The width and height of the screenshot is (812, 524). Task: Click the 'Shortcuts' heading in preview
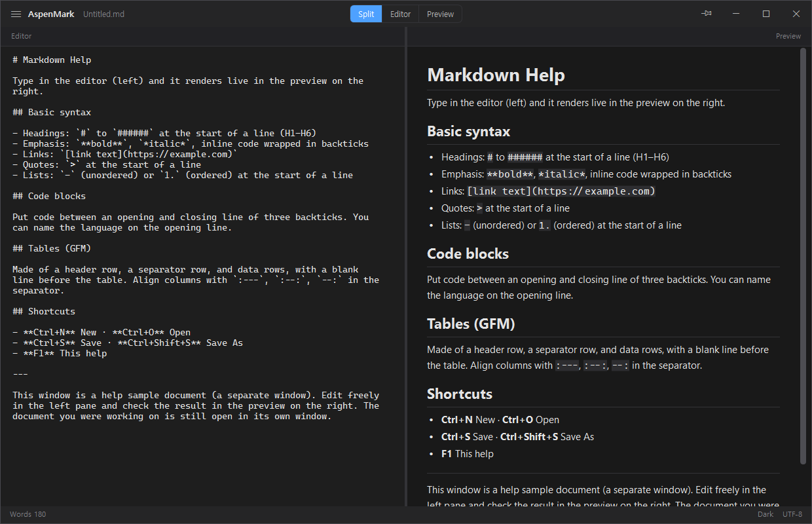point(459,394)
